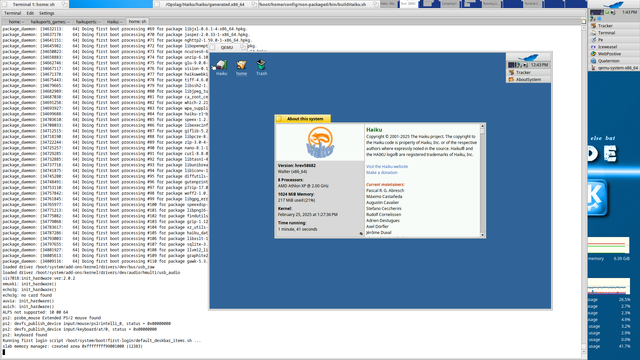Click the name 'Pascal R. G. Abresch'
Viewport: 640px width, 360px height.
coord(385,191)
